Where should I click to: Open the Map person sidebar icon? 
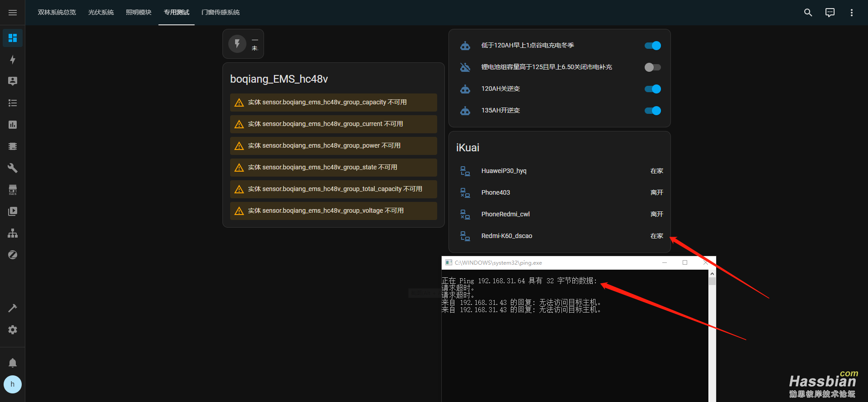click(13, 81)
